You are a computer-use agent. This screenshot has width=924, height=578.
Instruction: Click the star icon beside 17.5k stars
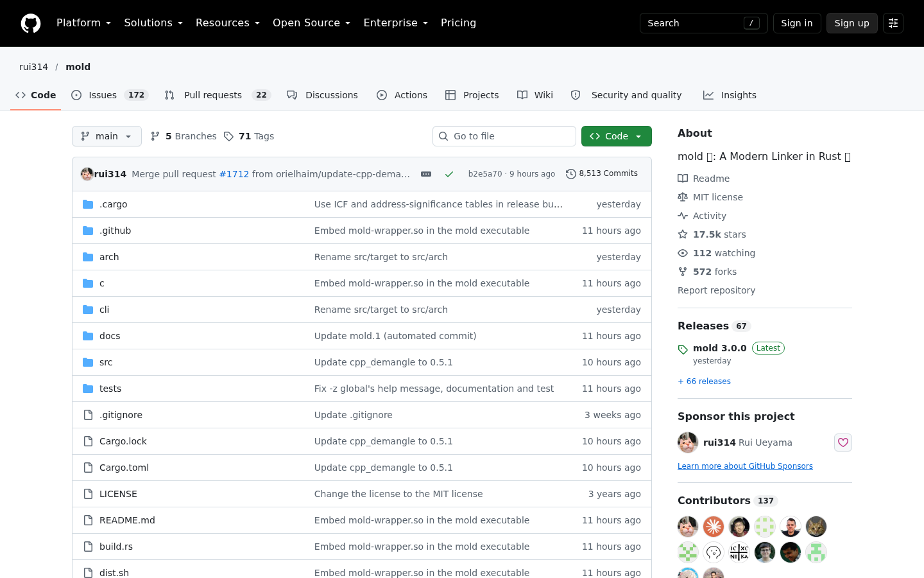[x=683, y=234]
